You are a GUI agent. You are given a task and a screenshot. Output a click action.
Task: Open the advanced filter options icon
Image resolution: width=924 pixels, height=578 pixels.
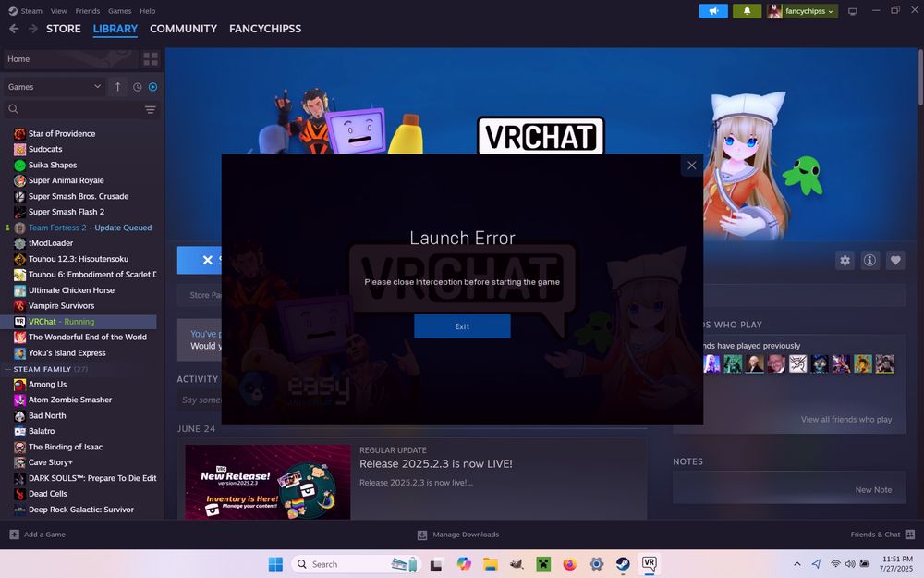(151, 110)
